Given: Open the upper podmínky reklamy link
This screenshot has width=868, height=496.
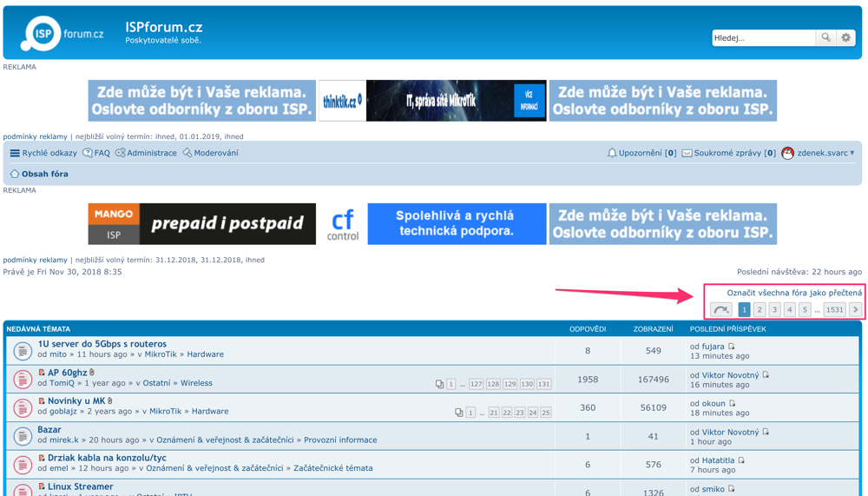Looking at the screenshot, I should (35, 136).
